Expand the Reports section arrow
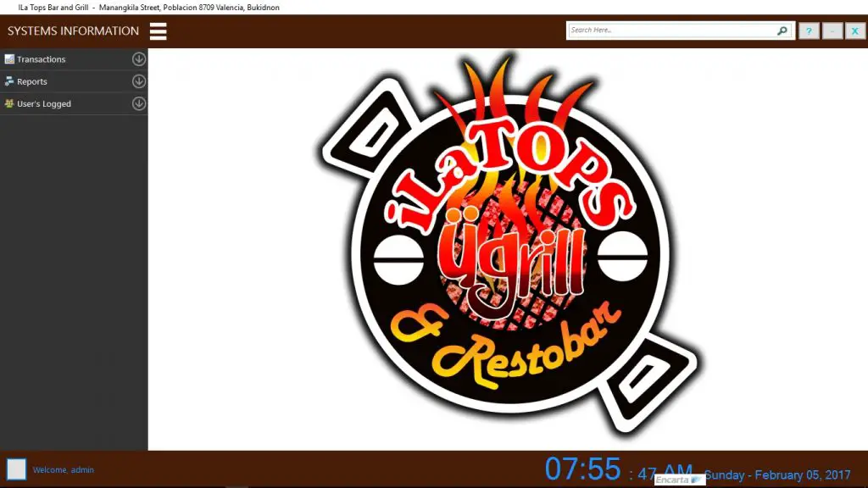Image resolution: width=868 pixels, height=488 pixels. (139, 81)
